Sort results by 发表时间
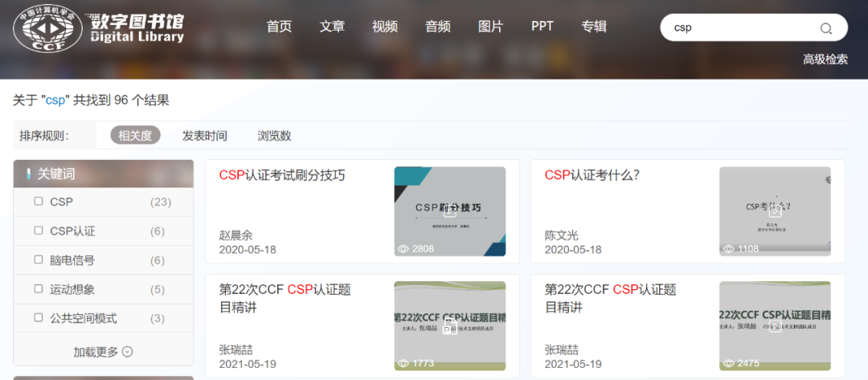The width and height of the screenshot is (868, 380). [205, 136]
